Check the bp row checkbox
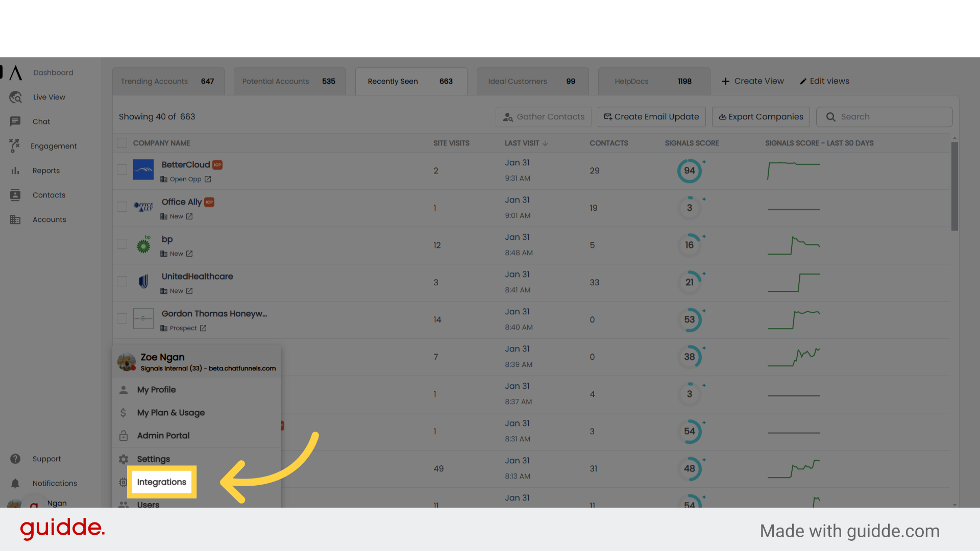980x551 pixels. click(122, 244)
